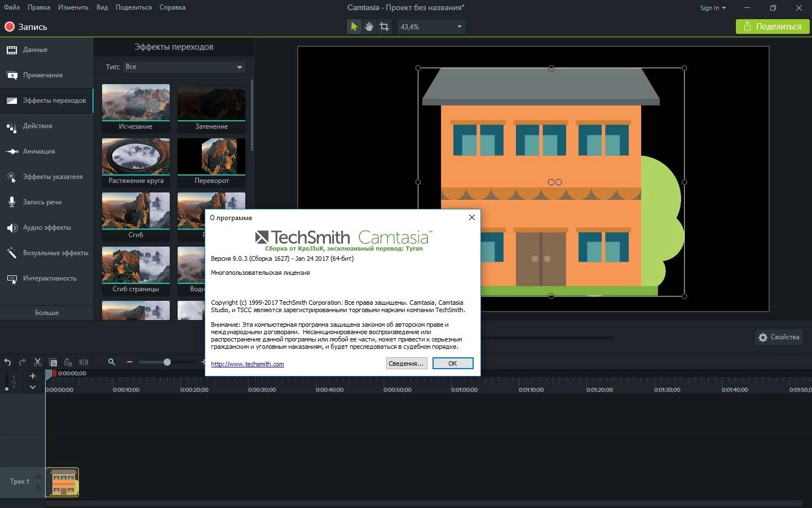Open the Правка menu
Image resolution: width=812 pixels, height=508 pixels.
tap(39, 7)
